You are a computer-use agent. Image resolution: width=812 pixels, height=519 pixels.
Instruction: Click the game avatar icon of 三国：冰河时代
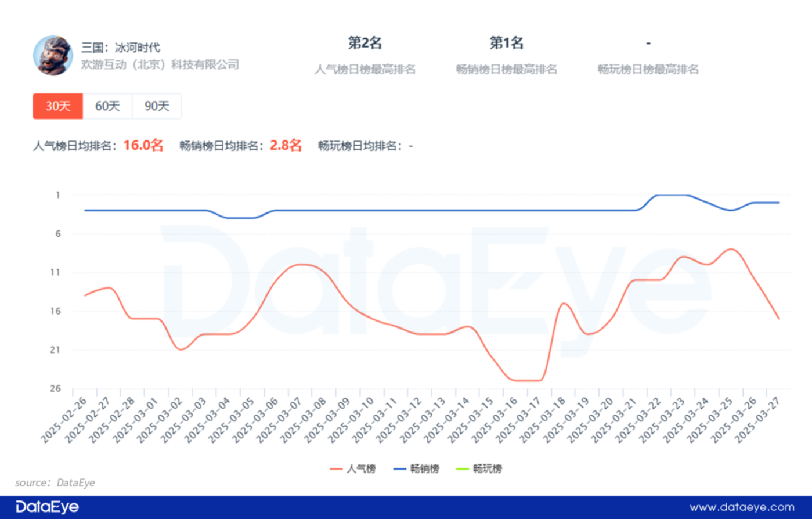[x=53, y=55]
